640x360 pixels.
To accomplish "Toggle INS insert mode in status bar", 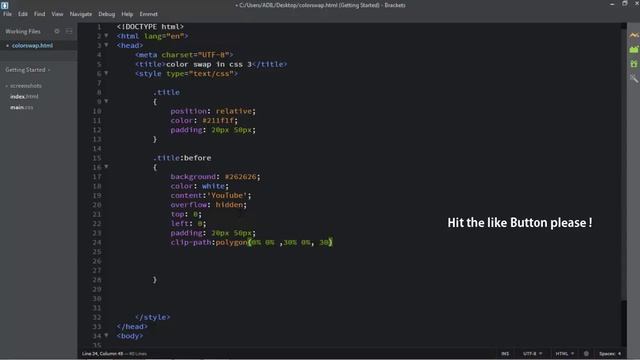I will click(505, 353).
